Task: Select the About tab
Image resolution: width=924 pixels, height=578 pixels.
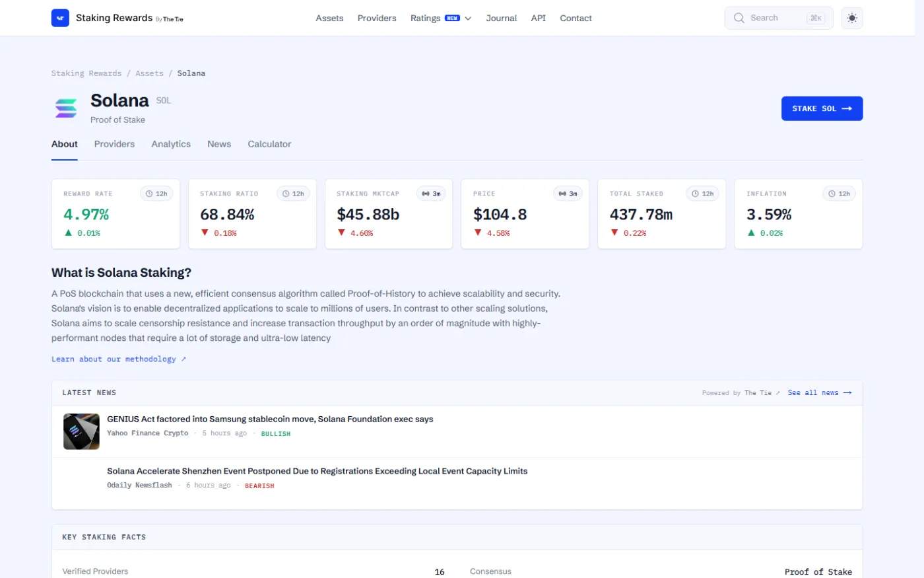Action: [x=65, y=144]
